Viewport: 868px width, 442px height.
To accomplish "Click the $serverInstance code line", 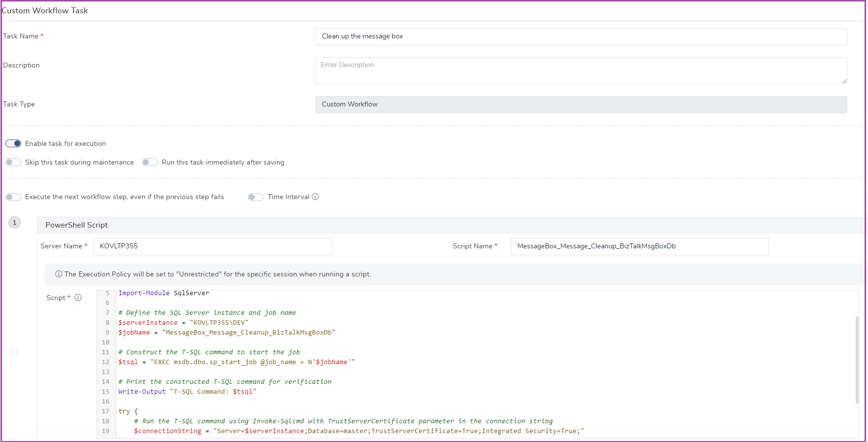I will 183,323.
